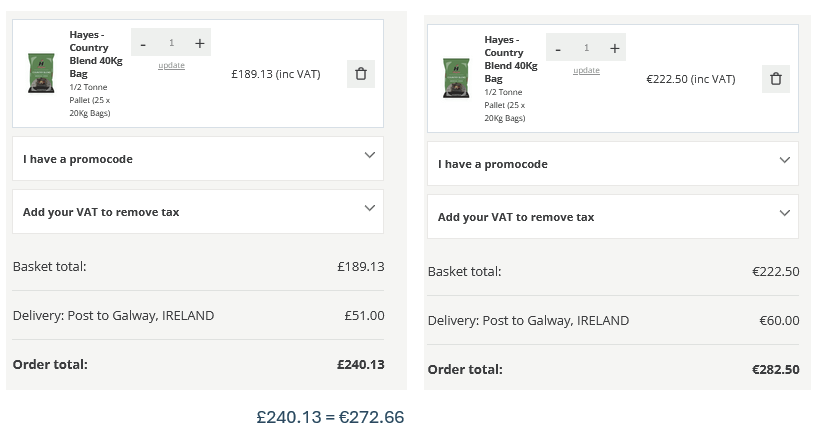Click the quantity field in the pound basket
The image size is (819, 441).
click(x=171, y=43)
